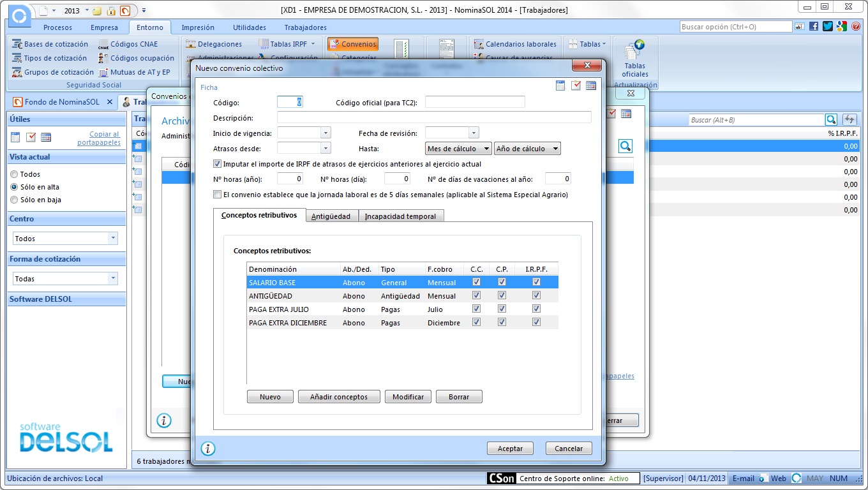Switch to Procesos ribbon tab
This screenshot has width=868, height=490.
[x=58, y=27]
